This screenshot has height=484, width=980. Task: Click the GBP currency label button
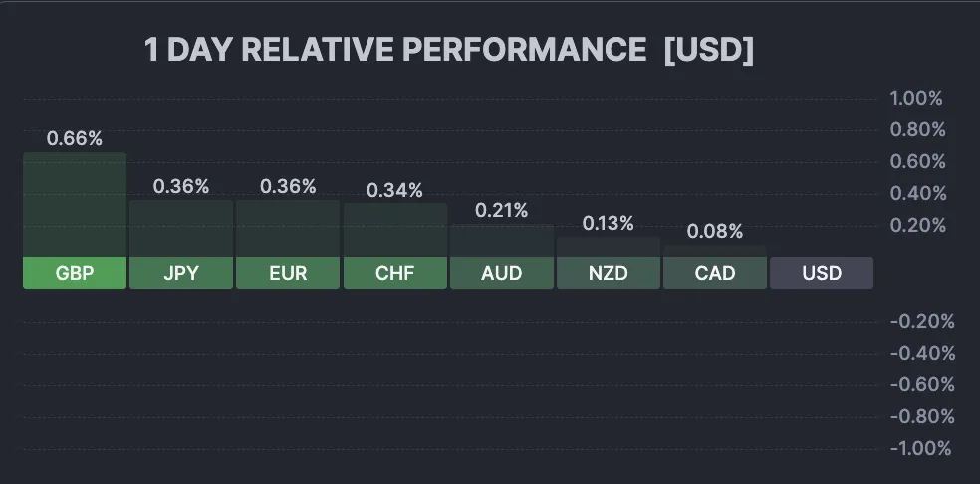[x=75, y=273]
